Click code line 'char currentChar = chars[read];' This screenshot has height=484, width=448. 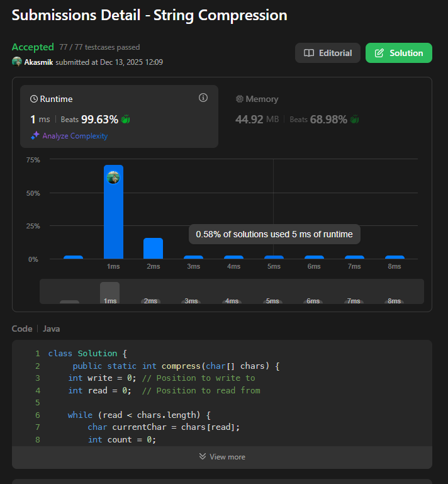tap(164, 427)
